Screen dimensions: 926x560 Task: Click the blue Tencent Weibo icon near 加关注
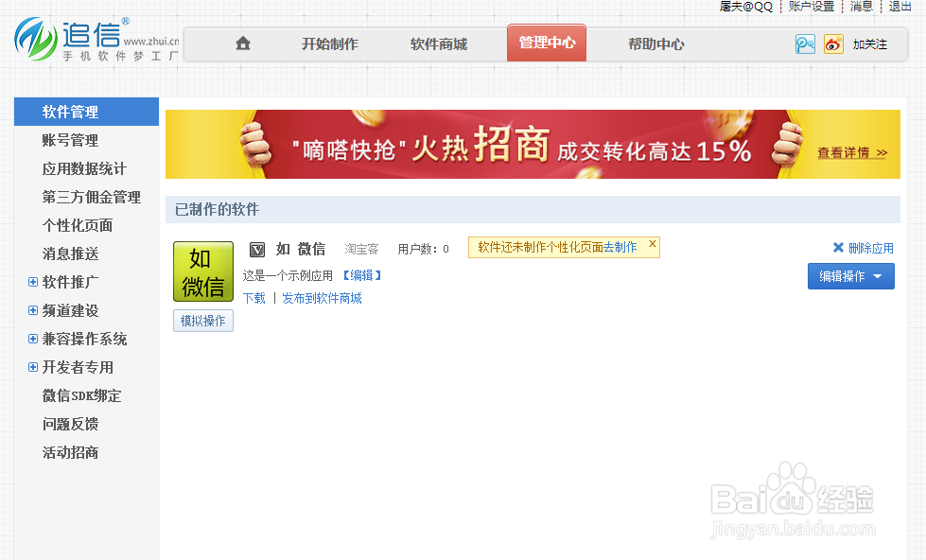(x=805, y=44)
